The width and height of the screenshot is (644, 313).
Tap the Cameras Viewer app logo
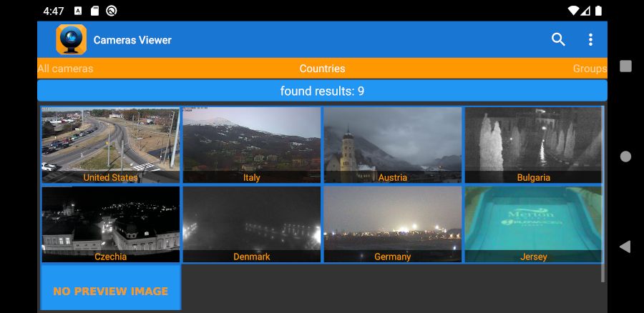(72, 39)
